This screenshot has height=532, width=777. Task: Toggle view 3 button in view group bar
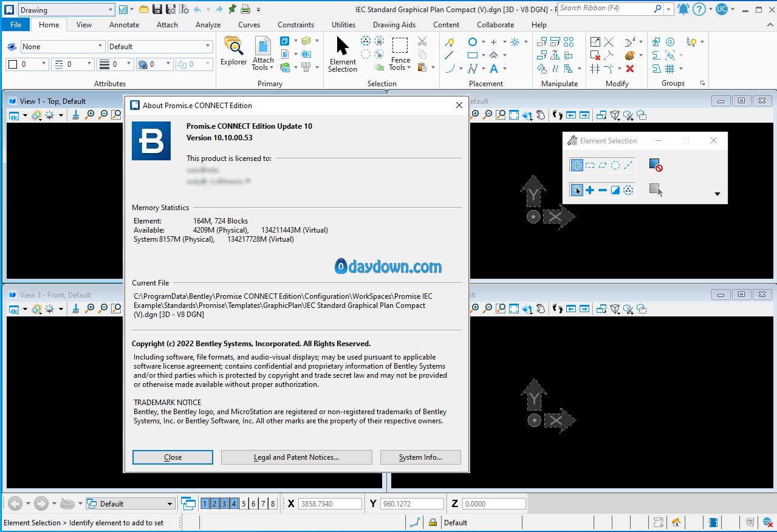tap(225, 503)
